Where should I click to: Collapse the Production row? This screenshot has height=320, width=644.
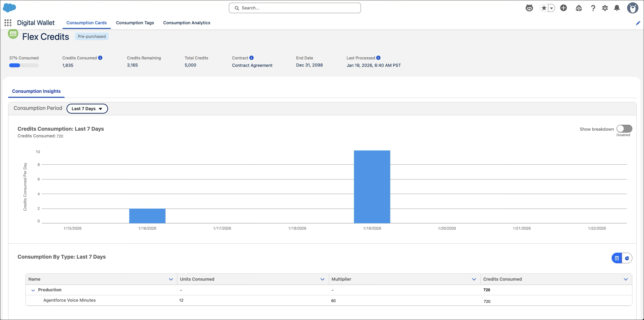[33, 290]
